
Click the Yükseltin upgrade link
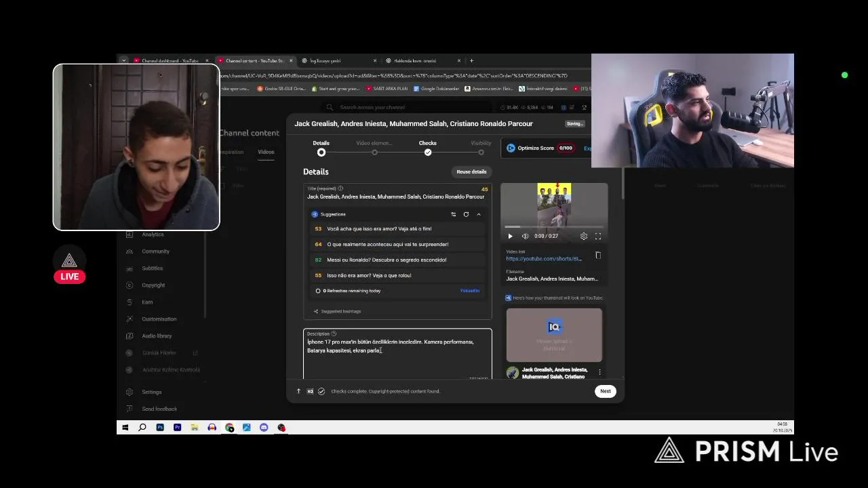pos(470,291)
